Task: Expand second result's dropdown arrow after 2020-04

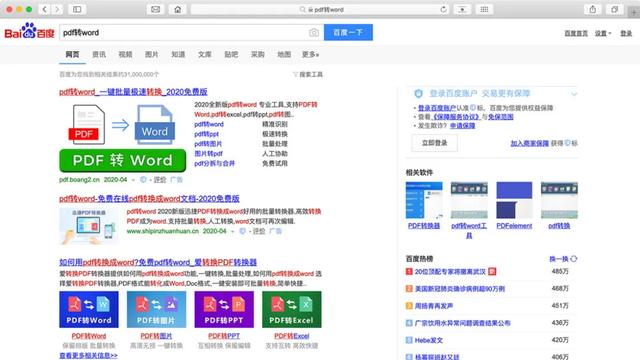Action: click(233, 231)
